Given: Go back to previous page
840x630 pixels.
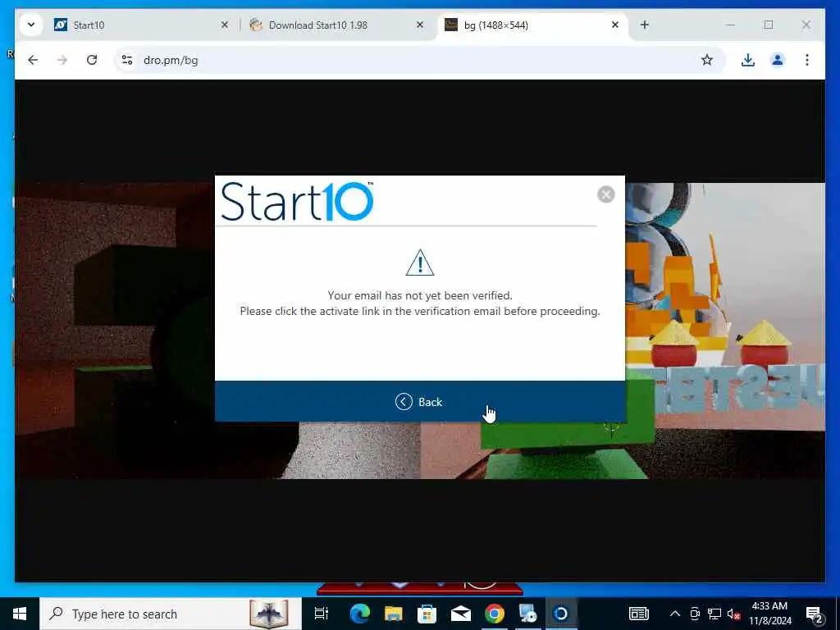Looking at the screenshot, I should coord(33,60).
